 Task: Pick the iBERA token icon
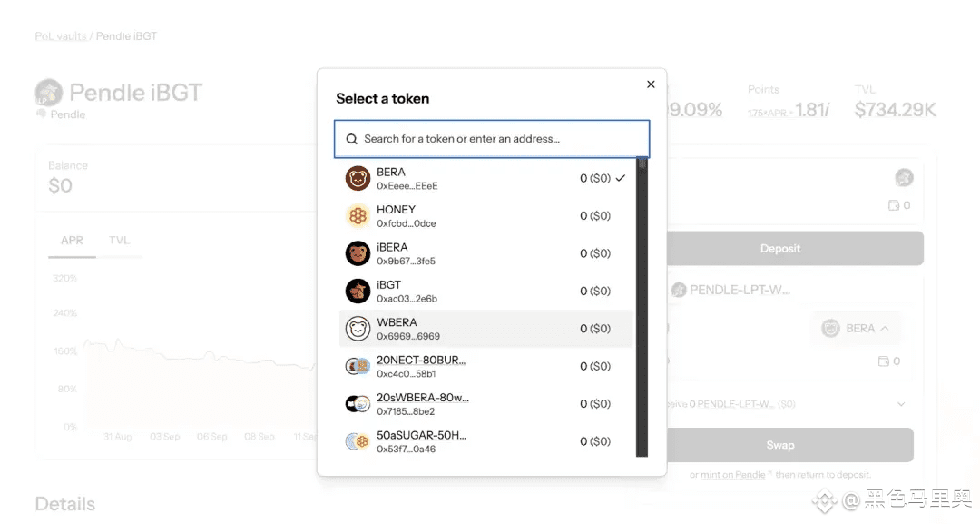(x=358, y=253)
